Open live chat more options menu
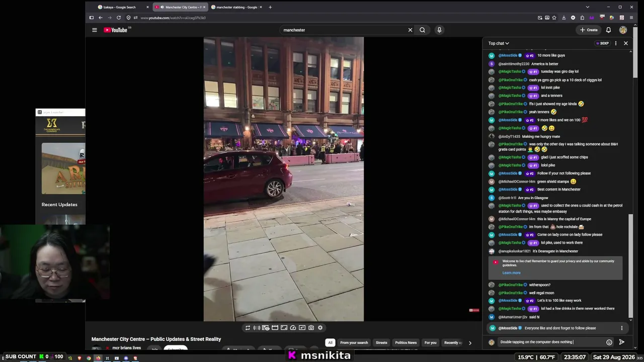Viewport: 644px width, 362px height. tap(616, 43)
